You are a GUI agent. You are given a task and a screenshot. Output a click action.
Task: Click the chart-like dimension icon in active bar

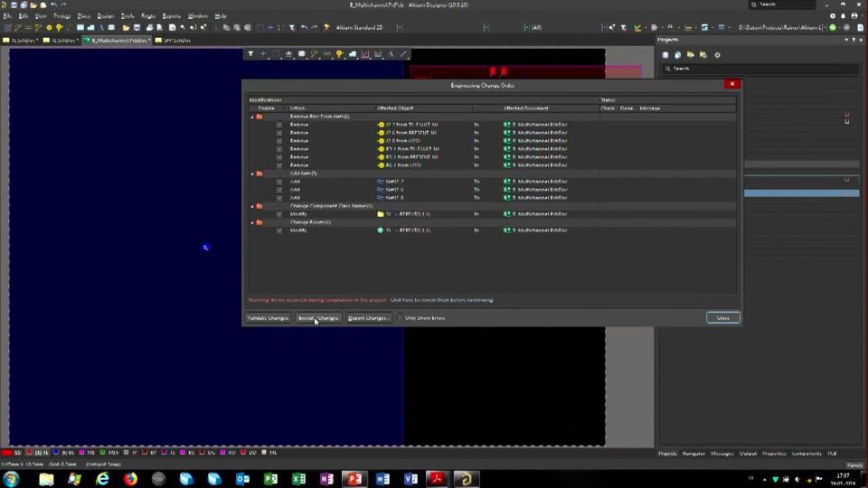tap(365, 54)
